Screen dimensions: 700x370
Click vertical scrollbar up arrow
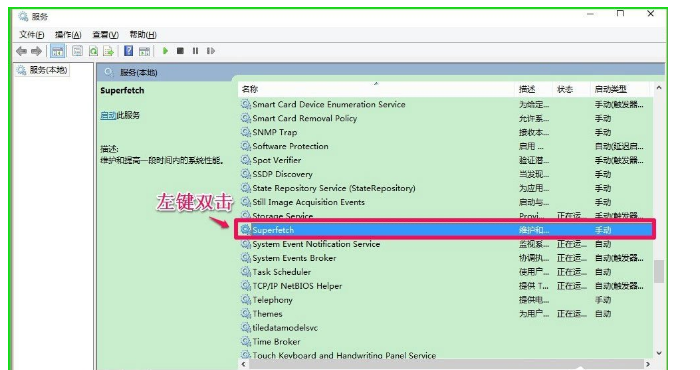coord(658,88)
